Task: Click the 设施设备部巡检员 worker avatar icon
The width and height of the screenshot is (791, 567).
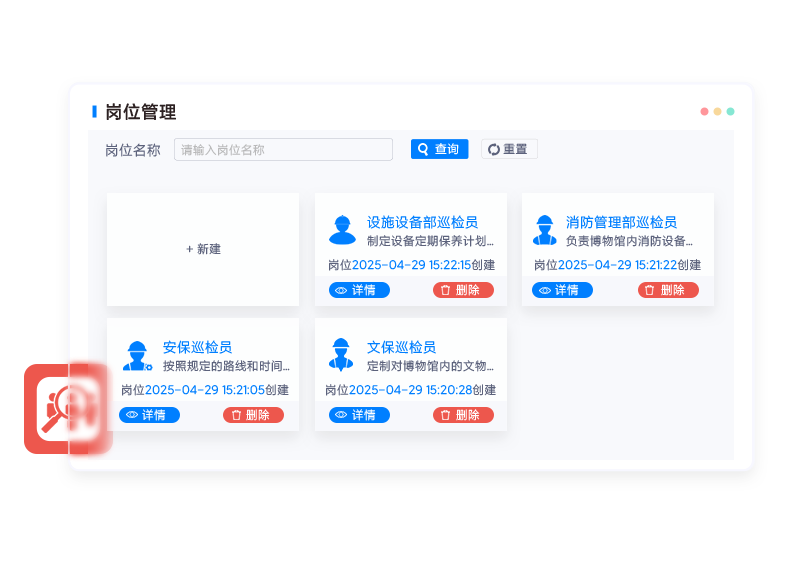Action: [x=342, y=230]
